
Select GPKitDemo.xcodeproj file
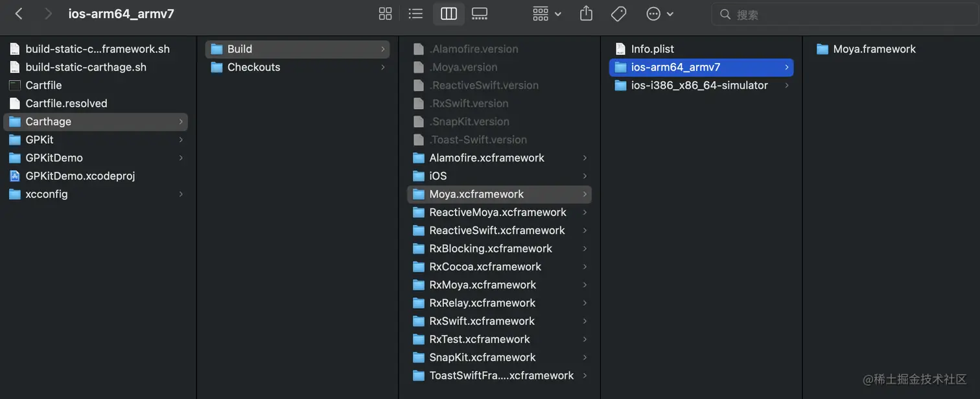[95, 176]
